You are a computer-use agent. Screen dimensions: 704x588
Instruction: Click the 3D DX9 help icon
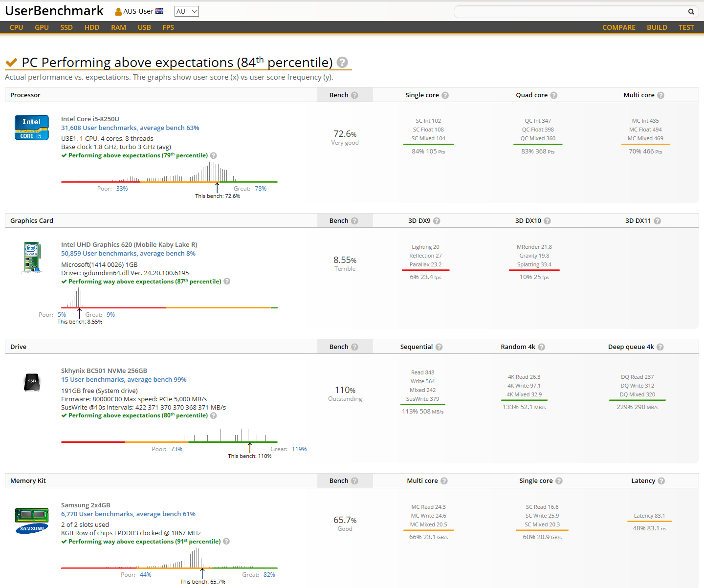click(437, 221)
